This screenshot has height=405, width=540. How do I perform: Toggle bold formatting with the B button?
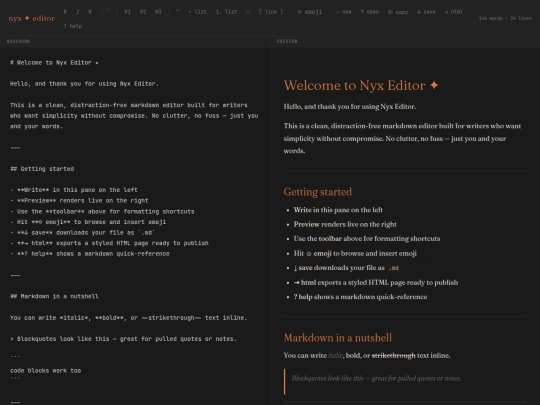(x=65, y=12)
